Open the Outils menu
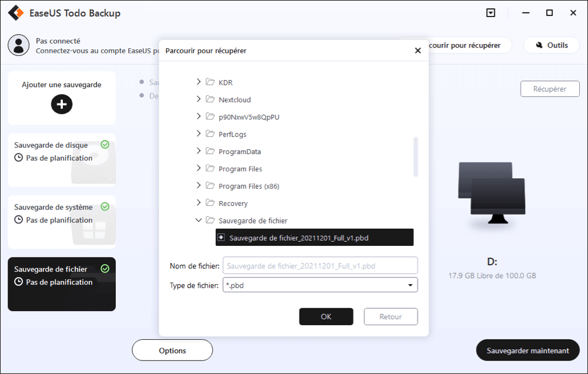 tap(552, 45)
